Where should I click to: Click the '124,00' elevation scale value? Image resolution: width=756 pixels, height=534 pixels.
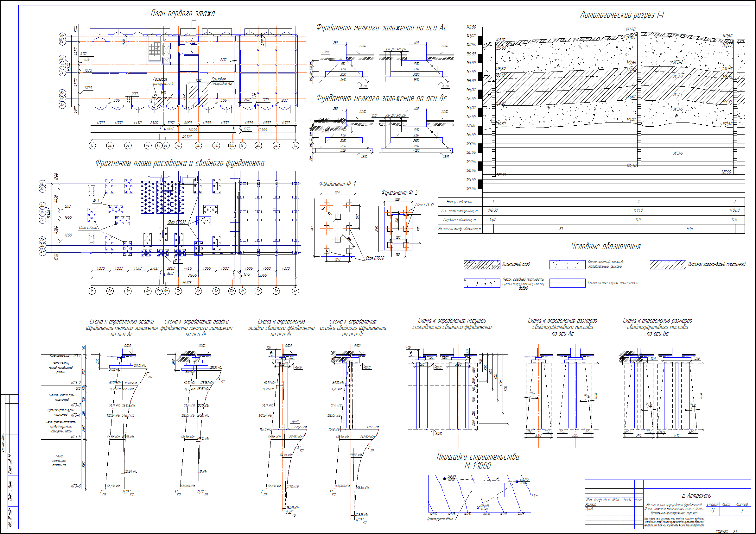tap(471, 189)
